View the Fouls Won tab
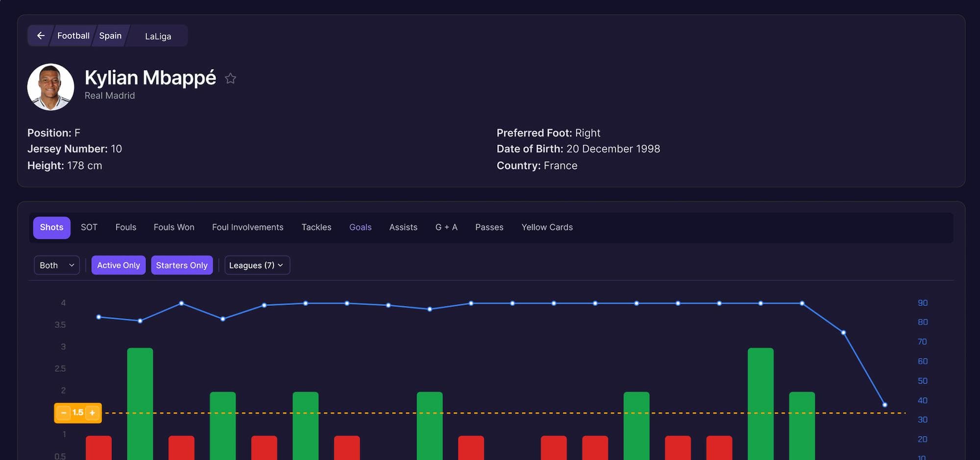 (174, 227)
